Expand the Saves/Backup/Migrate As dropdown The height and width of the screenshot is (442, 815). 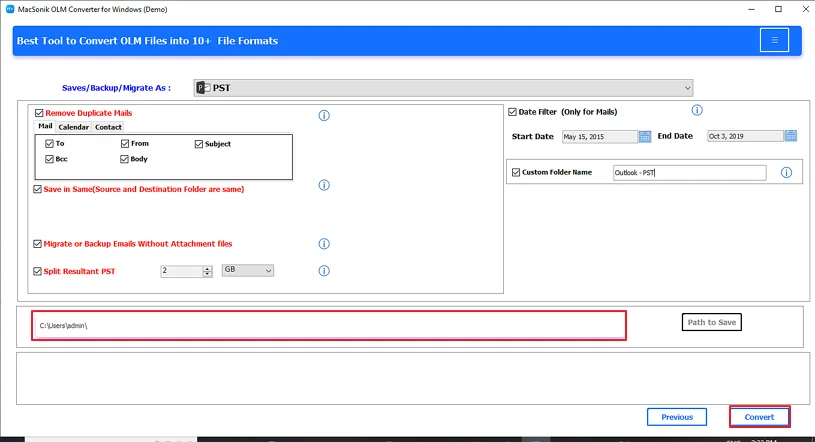click(442, 88)
